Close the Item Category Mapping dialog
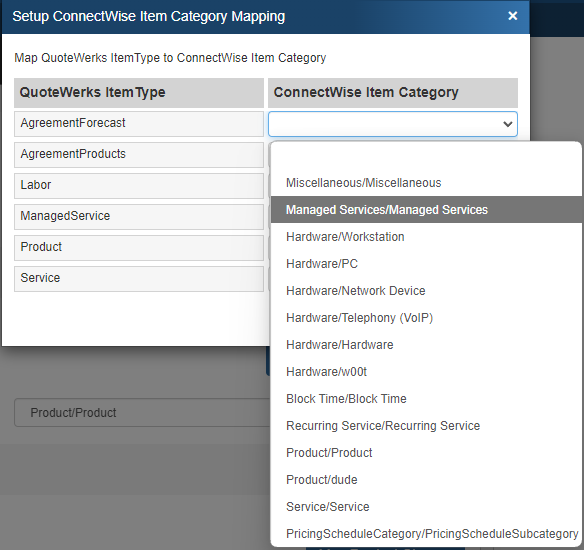The image size is (584, 550). 512,16
